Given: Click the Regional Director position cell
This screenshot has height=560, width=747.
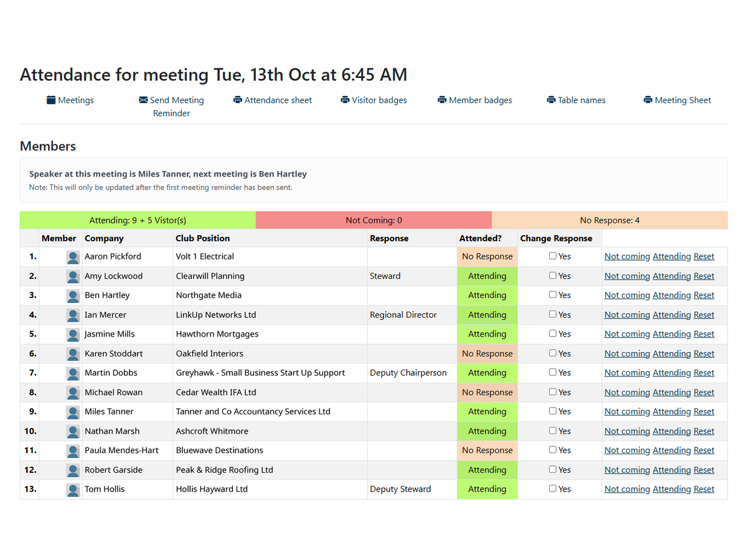Looking at the screenshot, I should point(412,315).
